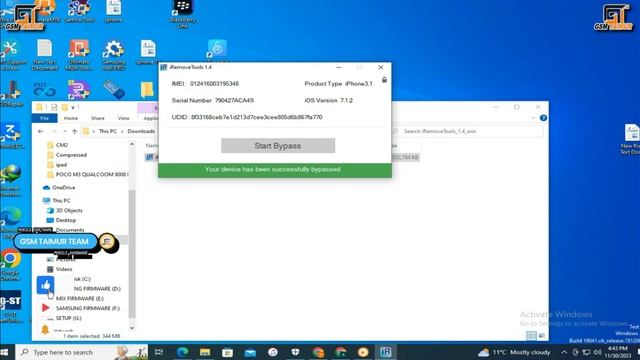Image resolution: width=640 pixels, height=360 pixels.
Task: Select MIX FIRMWARE (E:) drive
Action: click(80, 299)
